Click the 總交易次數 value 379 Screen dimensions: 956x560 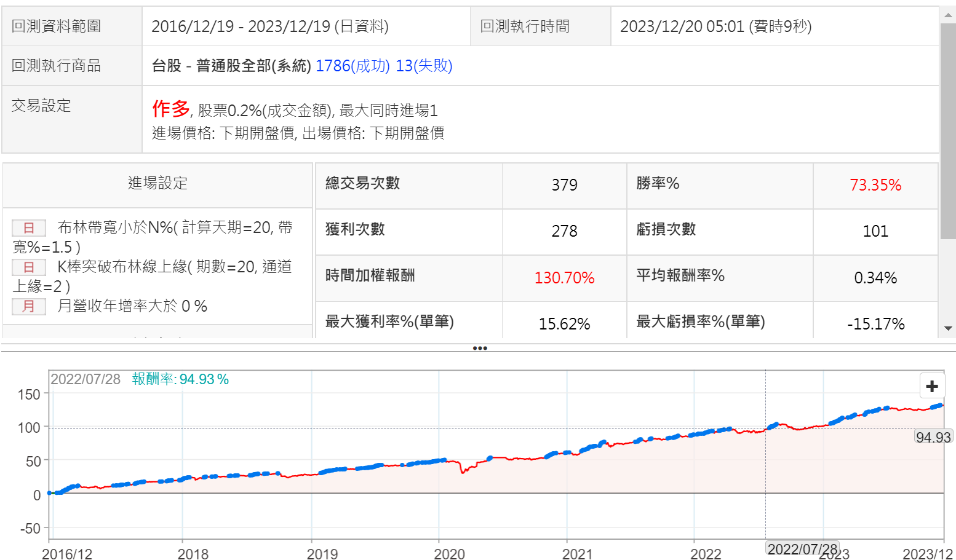click(x=564, y=185)
